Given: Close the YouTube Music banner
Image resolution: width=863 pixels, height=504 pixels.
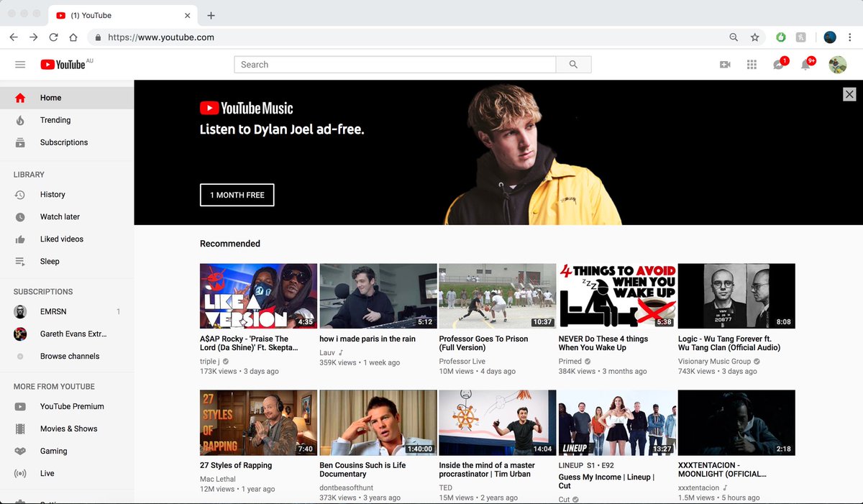Looking at the screenshot, I should [849, 94].
